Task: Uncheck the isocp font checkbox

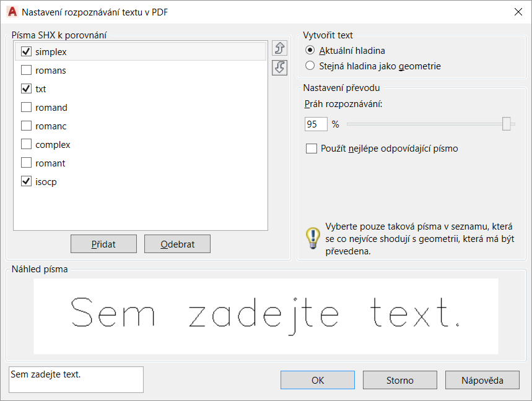Action: (x=26, y=181)
